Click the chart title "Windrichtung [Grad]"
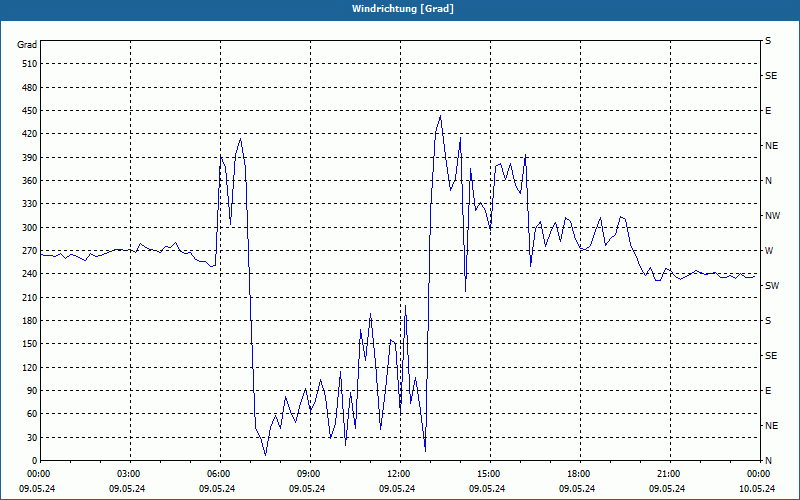Image resolution: width=800 pixels, height=500 pixels. [x=403, y=9]
